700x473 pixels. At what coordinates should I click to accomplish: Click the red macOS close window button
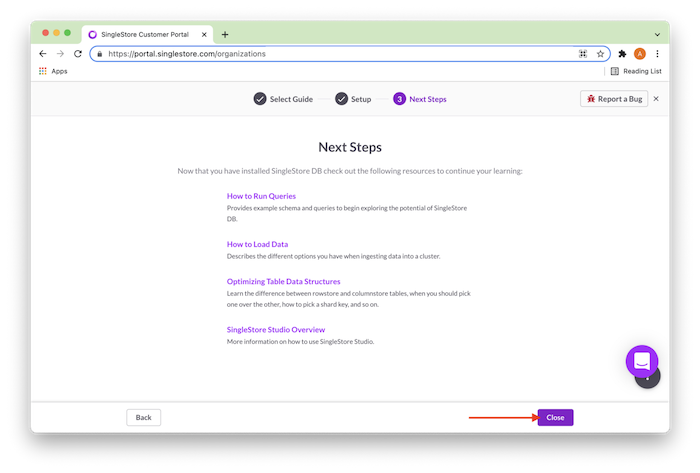pyautogui.click(x=46, y=33)
